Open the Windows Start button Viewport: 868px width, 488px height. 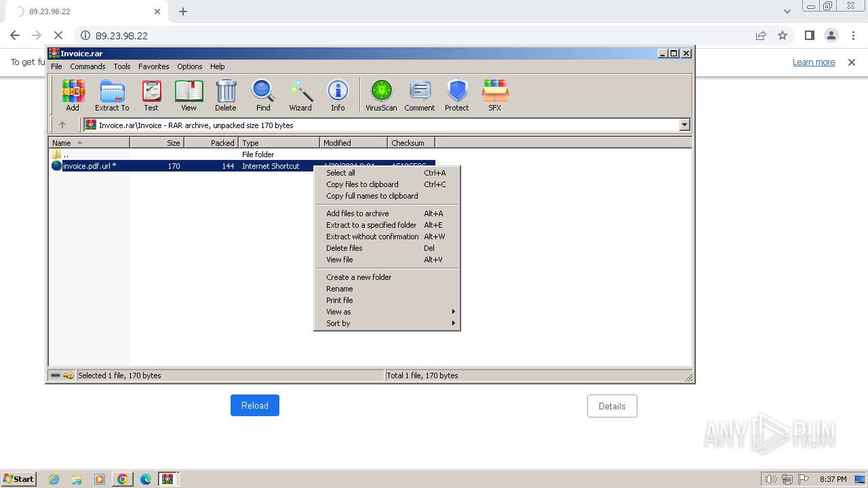click(19, 479)
